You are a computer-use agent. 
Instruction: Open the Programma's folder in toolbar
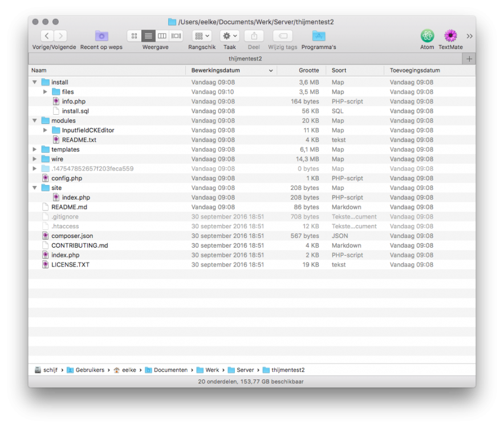tap(319, 36)
